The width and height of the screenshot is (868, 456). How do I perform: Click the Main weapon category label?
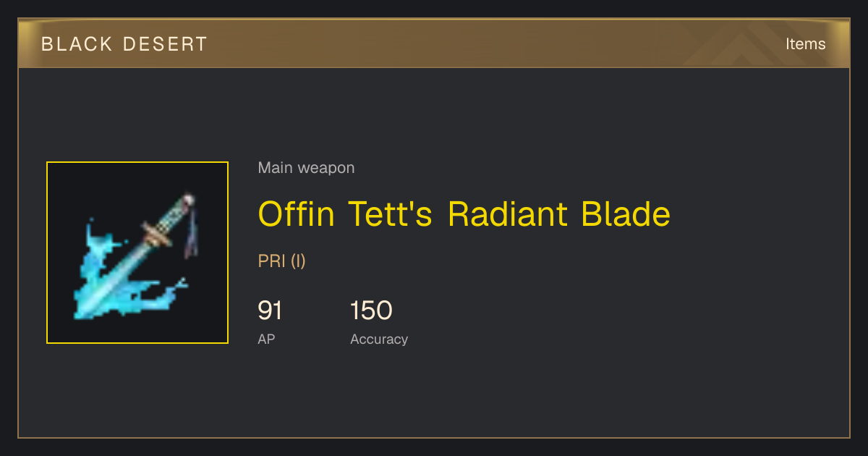[x=307, y=168]
